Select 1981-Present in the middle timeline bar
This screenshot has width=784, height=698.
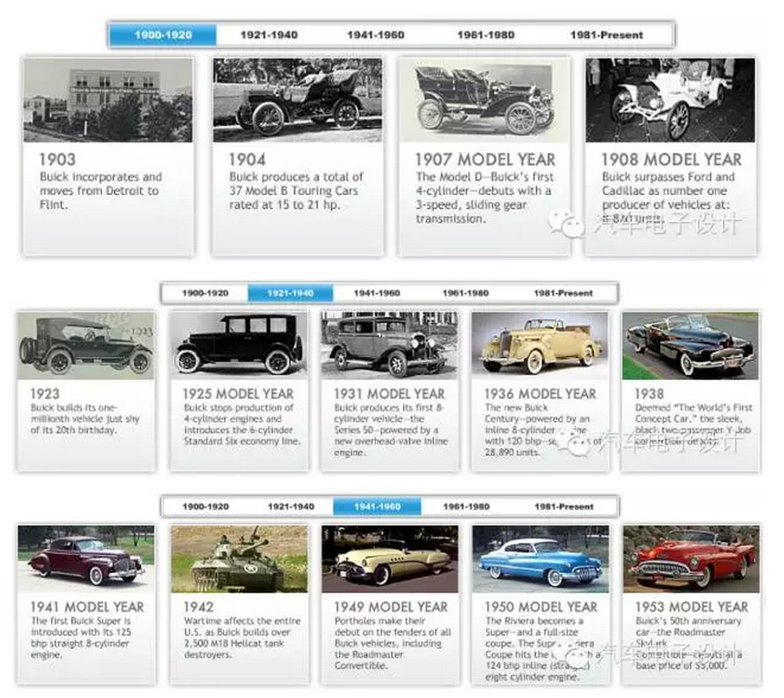click(563, 293)
